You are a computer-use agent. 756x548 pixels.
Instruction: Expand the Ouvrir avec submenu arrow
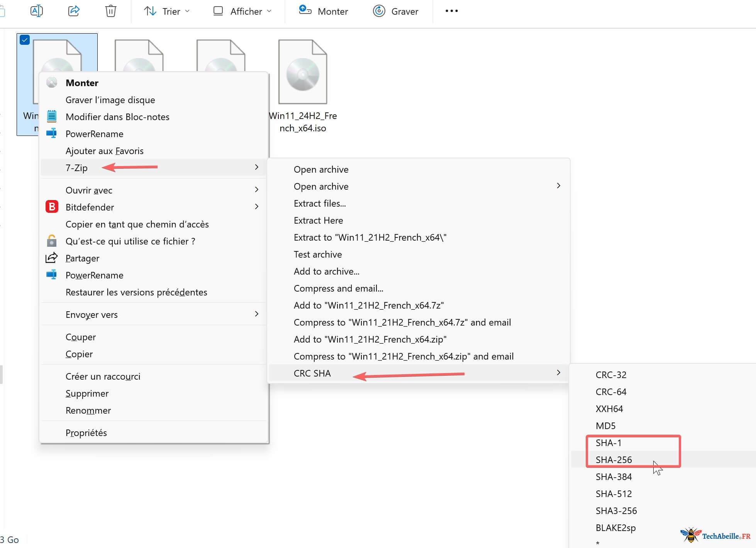257,190
